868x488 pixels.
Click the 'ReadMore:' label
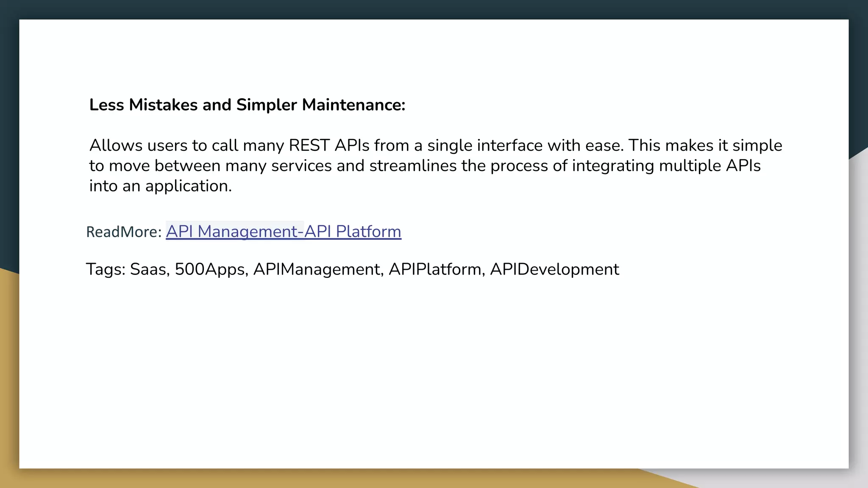(124, 232)
